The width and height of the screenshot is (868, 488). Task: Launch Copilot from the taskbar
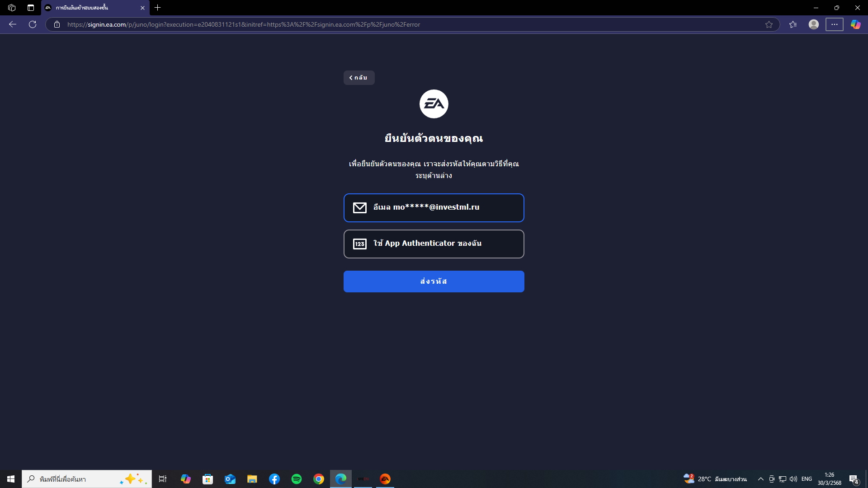pyautogui.click(x=186, y=479)
